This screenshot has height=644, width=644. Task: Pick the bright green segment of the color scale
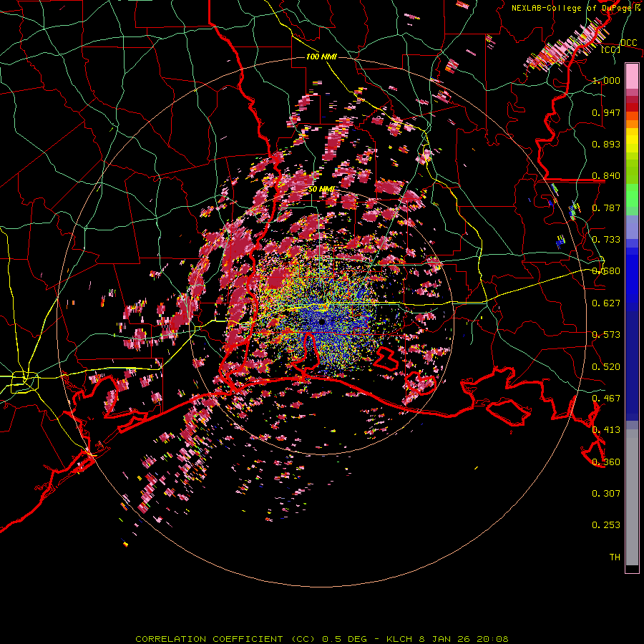(x=632, y=195)
